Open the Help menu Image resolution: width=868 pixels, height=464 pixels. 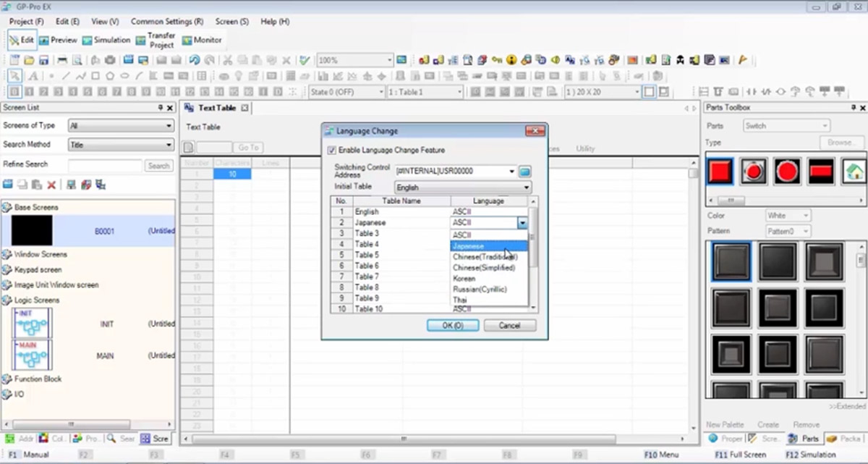(x=275, y=22)
